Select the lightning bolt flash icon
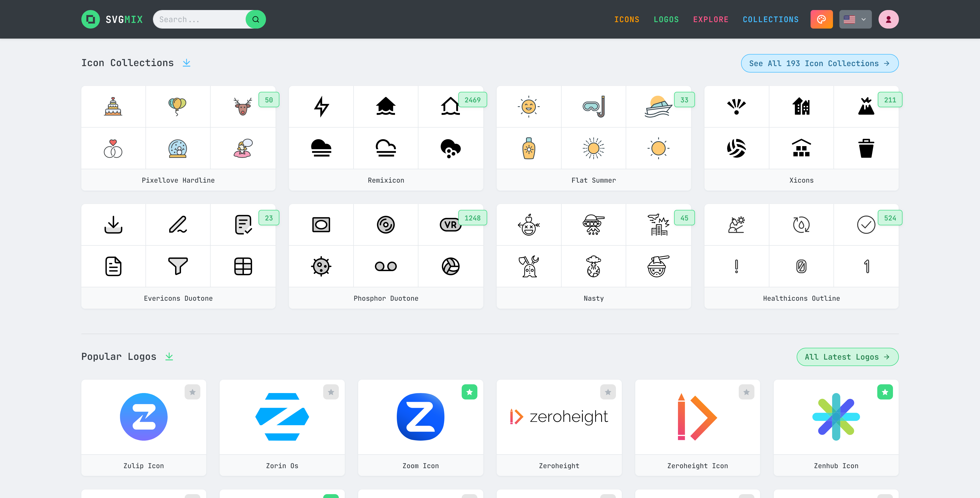Image resolution: width=980 pixels, height=498 pixels. pos(321,106)
